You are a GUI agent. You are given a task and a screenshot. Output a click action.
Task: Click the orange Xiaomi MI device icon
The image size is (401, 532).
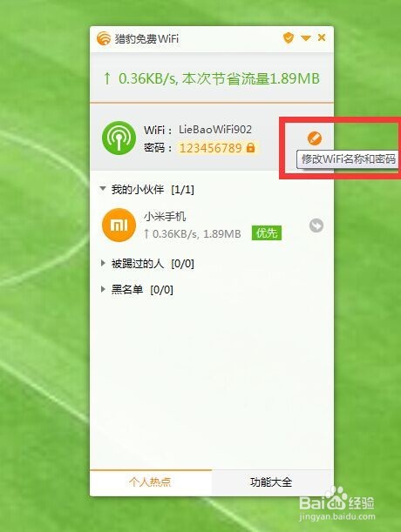[x=119, y=225]
